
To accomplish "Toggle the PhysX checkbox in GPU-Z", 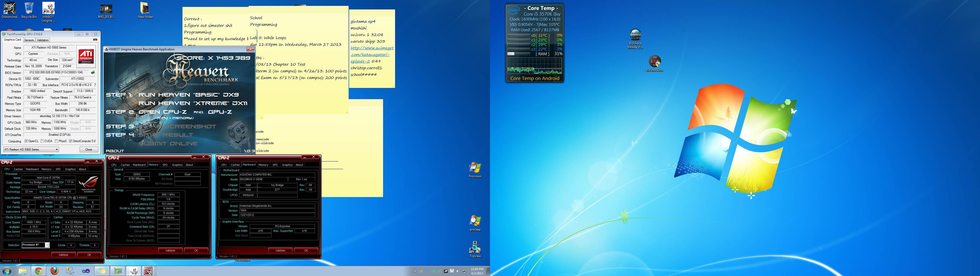I will tap(56, 141).
